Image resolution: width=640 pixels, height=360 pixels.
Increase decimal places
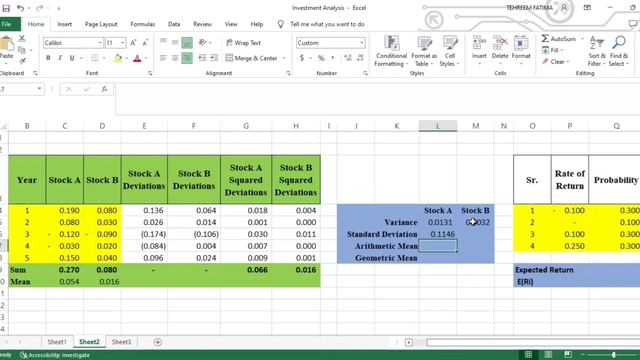348,58
